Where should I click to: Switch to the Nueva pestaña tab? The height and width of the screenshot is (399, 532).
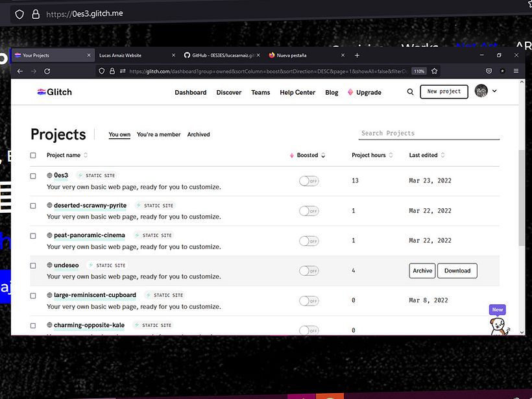306,55
